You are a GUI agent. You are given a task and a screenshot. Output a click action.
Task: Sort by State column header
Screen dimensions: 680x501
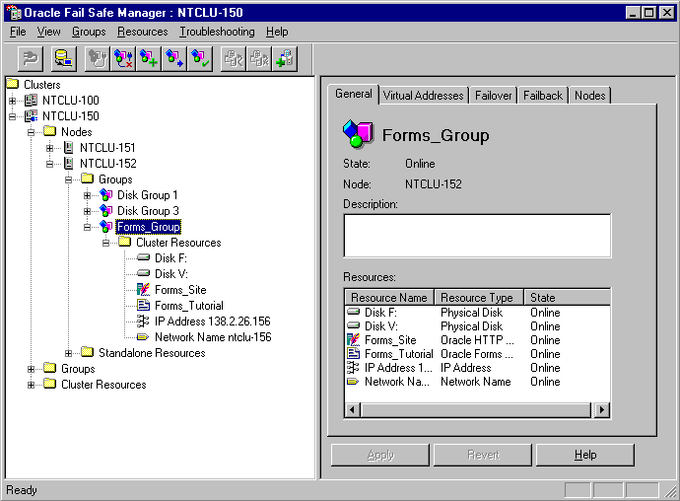pos(567,298)
